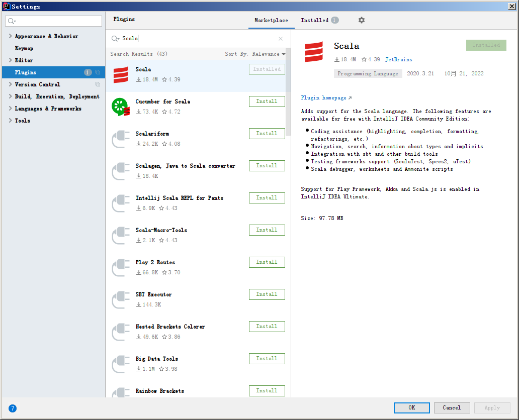Switch to the Marketplace tab
519x420 pixels.
coord(271,20)
